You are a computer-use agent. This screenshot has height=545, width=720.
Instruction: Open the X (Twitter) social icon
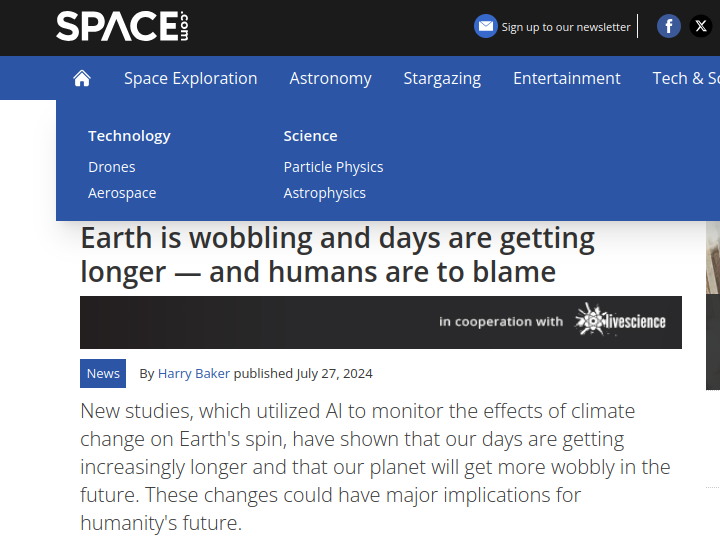pyautogui.click(x=701, y=27)
